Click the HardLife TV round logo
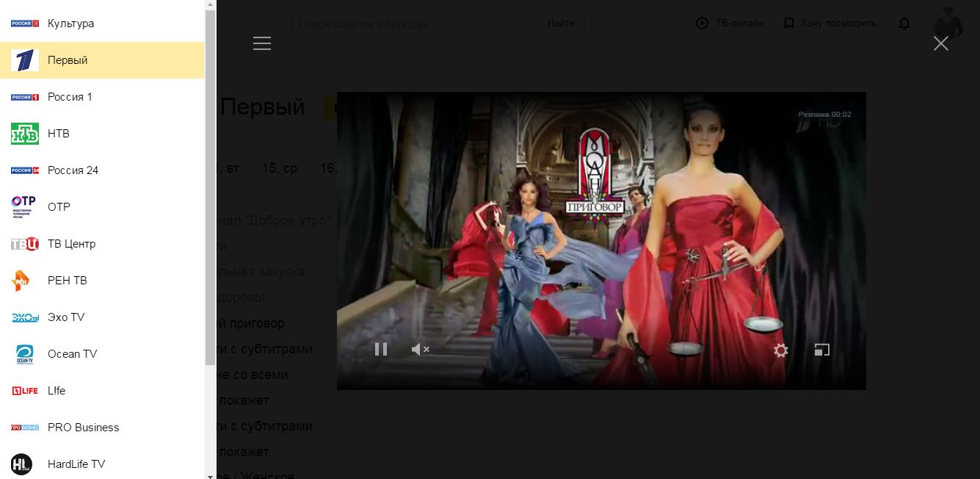This screenshot has width=980, height=479. (22, 464)
